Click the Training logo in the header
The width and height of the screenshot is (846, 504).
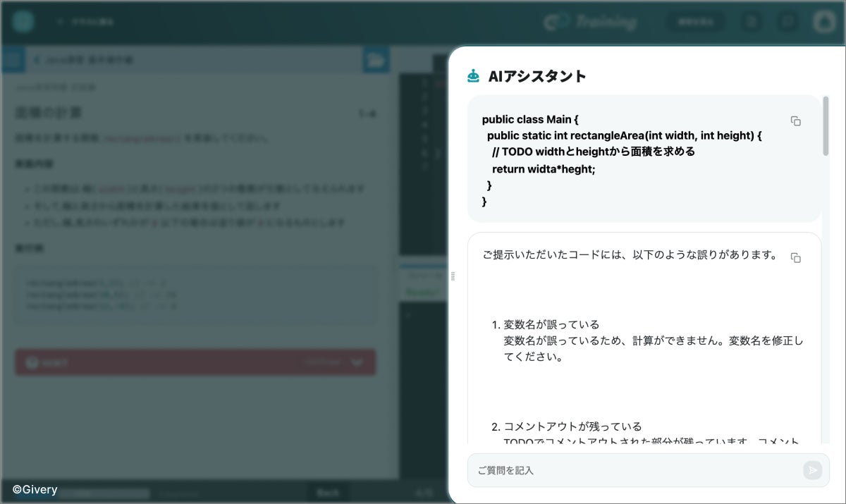[x=590, y=22]
